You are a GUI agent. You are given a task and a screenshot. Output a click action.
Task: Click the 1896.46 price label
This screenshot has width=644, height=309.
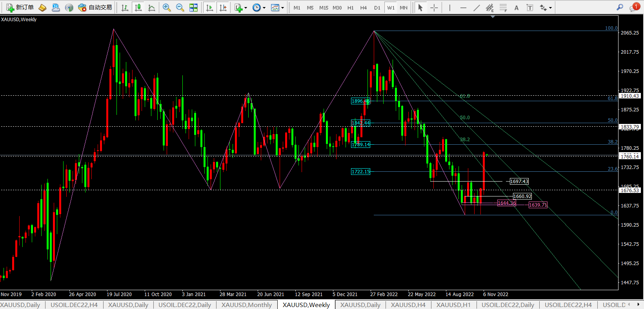(360, 101)
